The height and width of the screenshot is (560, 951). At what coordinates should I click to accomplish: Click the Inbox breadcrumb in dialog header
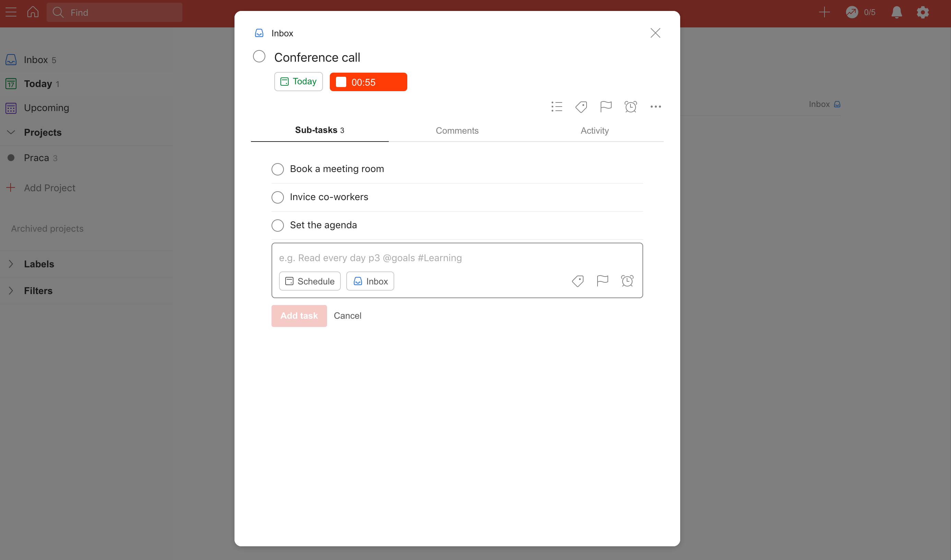[274, 33]
